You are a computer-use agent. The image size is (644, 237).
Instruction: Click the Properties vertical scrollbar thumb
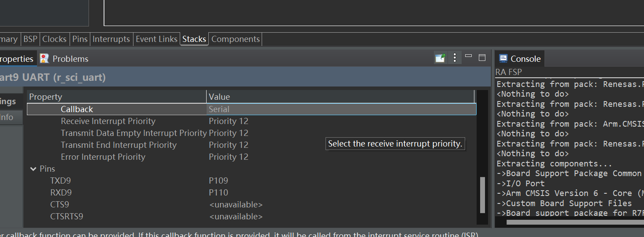[x=482, y=195]
